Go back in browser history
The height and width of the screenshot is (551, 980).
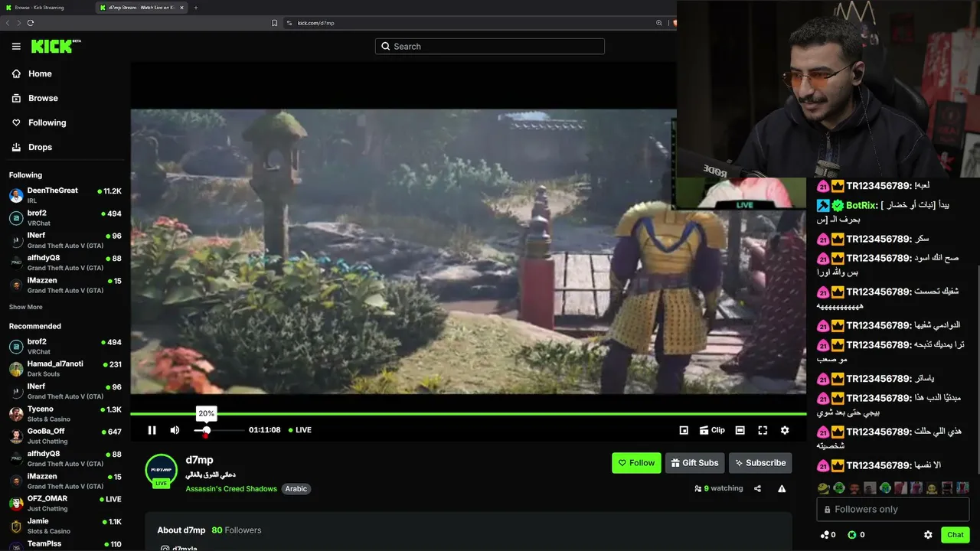point(8,23)
